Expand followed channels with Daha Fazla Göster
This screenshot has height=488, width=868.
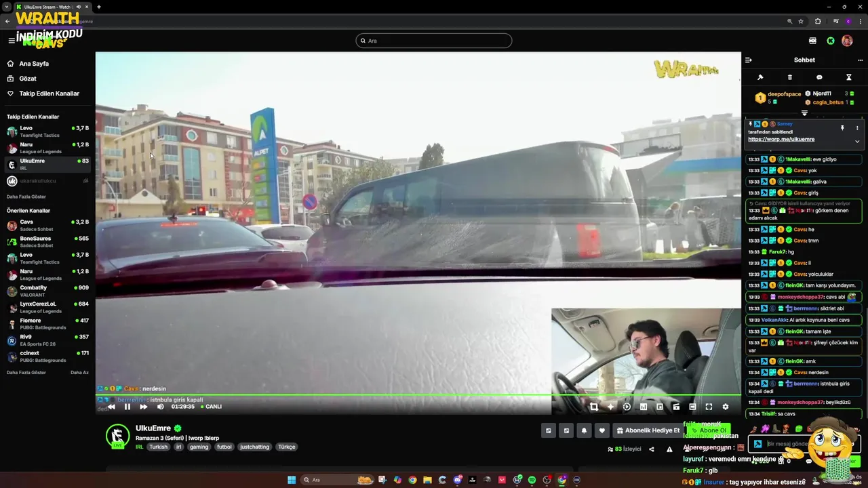pos(26,197)
